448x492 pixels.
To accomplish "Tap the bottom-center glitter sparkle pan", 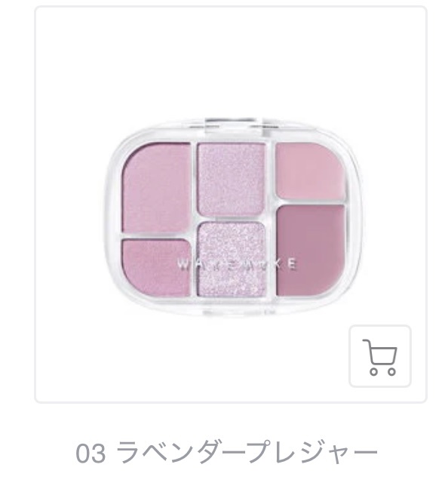I will (232, 258).
